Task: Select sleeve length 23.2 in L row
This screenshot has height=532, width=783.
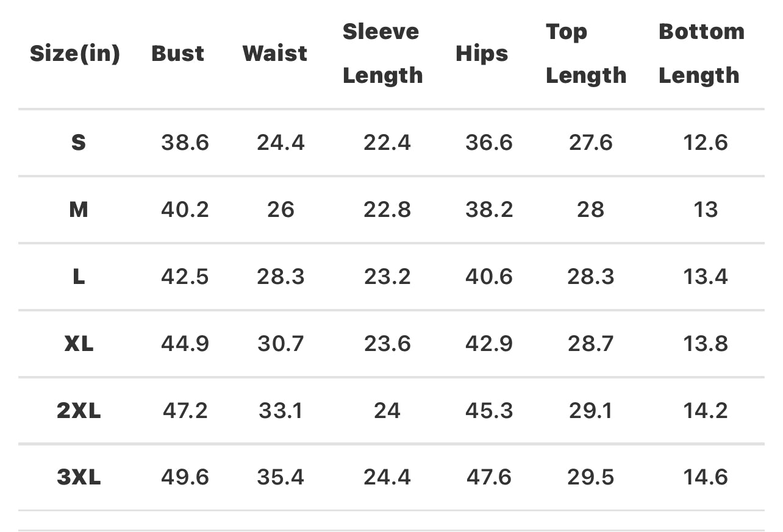Action: 387,277
